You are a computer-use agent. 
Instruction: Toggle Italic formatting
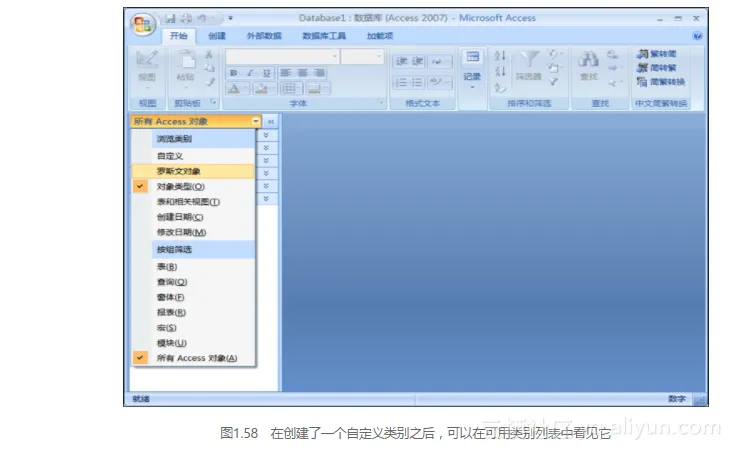[x=250, y=73]
